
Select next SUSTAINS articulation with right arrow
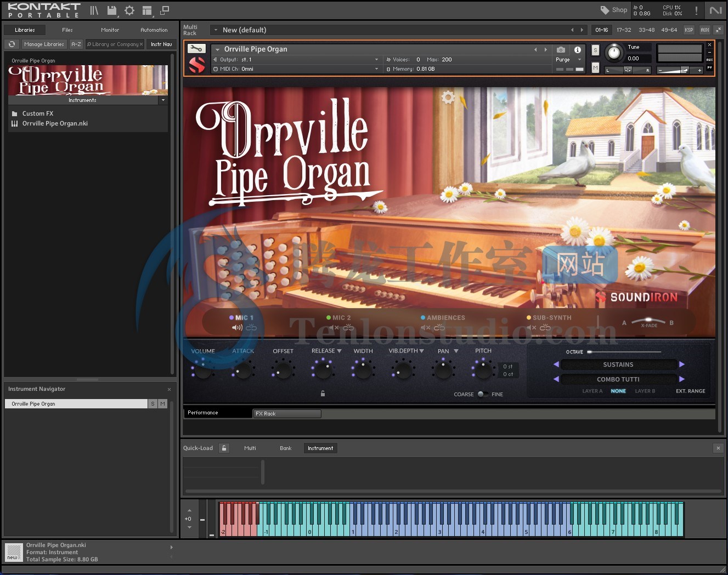pyautogui.click(x=682, y=365)
